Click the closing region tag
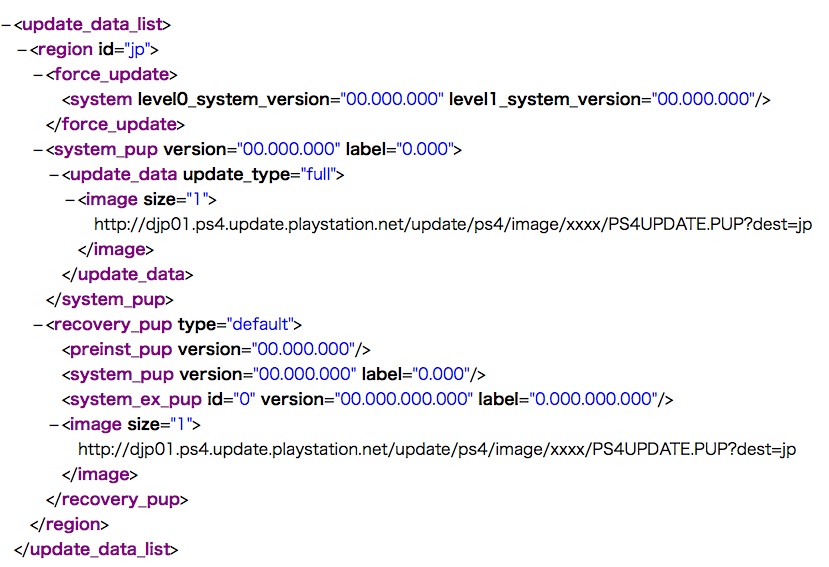The image size is (829, 567). click(x=69, y=524)
